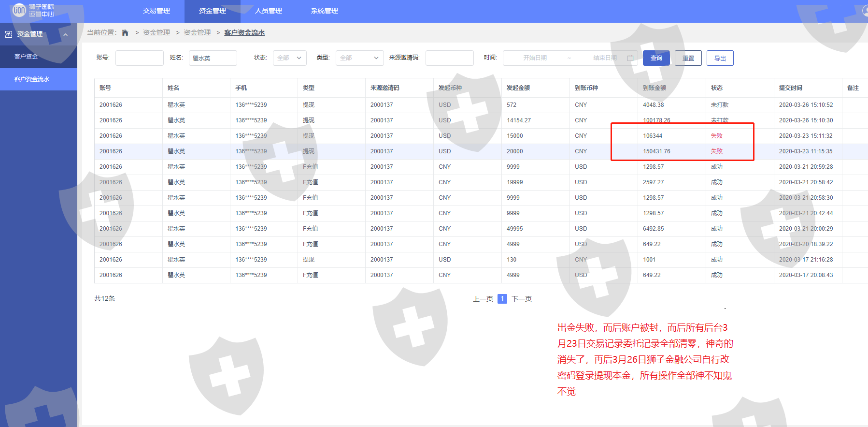Open 人员管理 top menu
868x427 pixels.
(x=269, y=11)
